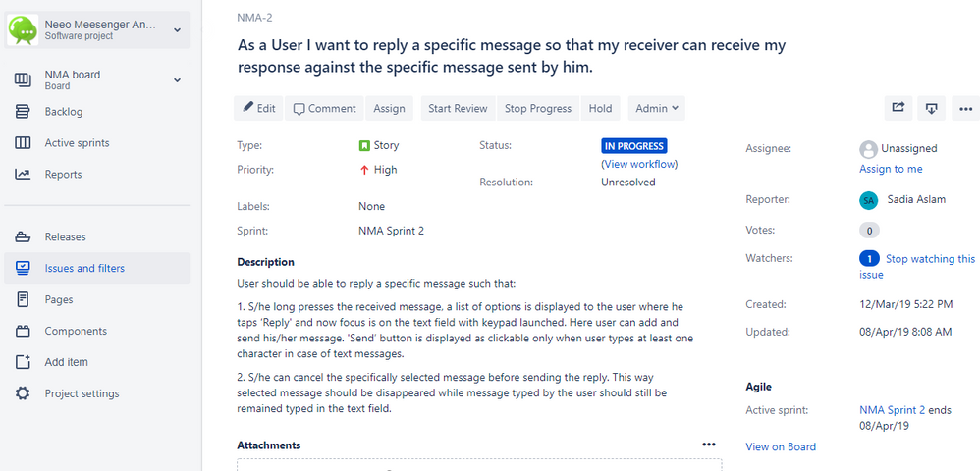
Task: Open the more actions ellipsis button
Action: click(965, 108)
